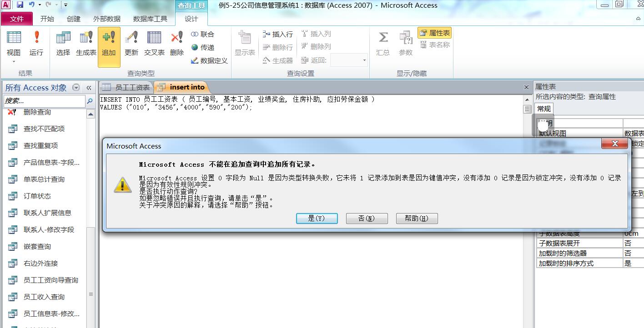Click Help (帮助(H)) in the dialog
The height and width of the screenshot is (328, 644).
point(417,219)
